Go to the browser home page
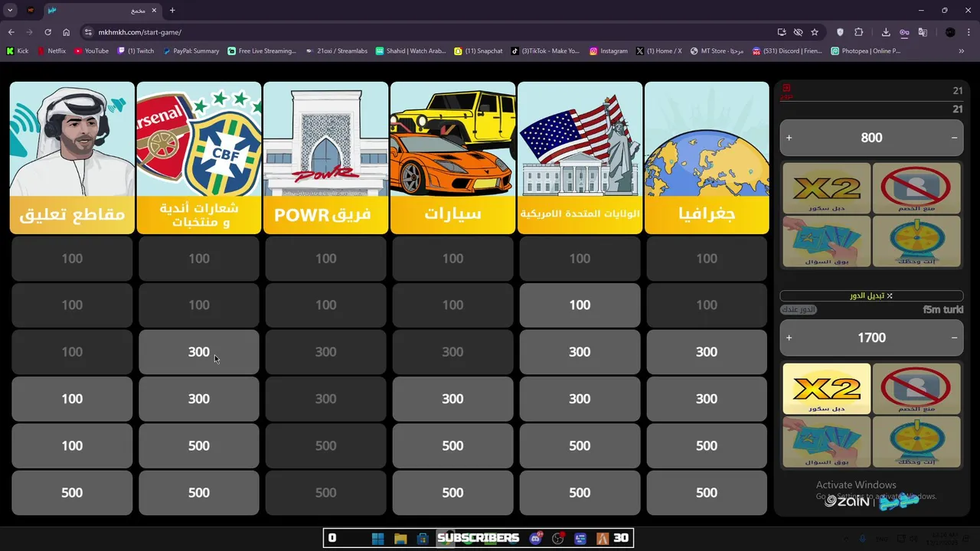 [66, 32]
